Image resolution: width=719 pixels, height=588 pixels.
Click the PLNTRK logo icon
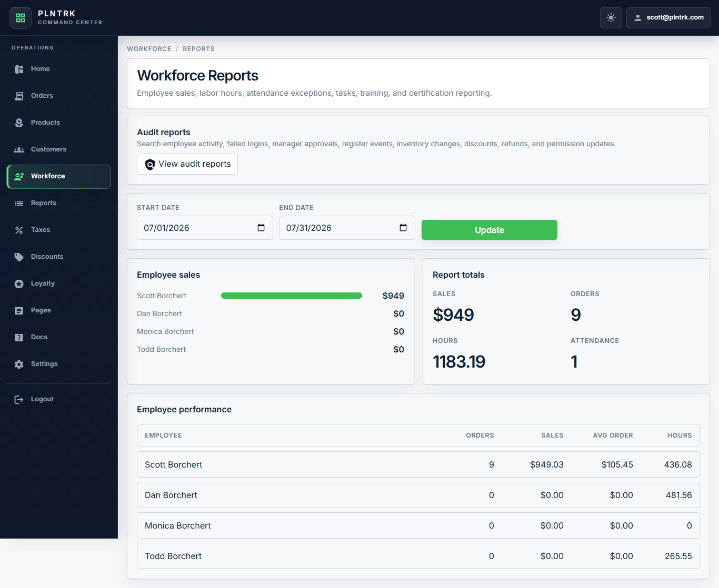point(21,18)
